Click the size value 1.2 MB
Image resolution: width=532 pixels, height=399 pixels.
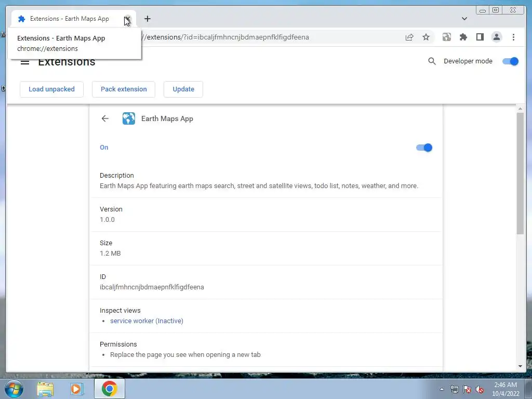[x=110, y=253]
